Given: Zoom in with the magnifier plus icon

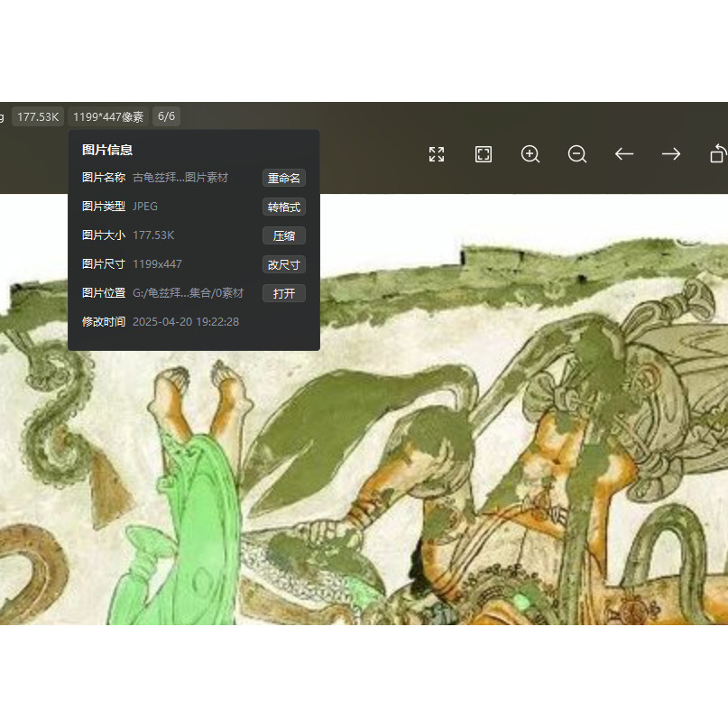Looking at the screenshot, I should click(530, 154).
